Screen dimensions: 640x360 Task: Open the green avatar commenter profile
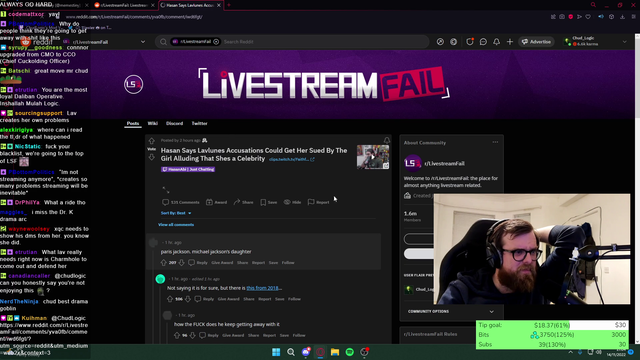(x=160, y=279)
